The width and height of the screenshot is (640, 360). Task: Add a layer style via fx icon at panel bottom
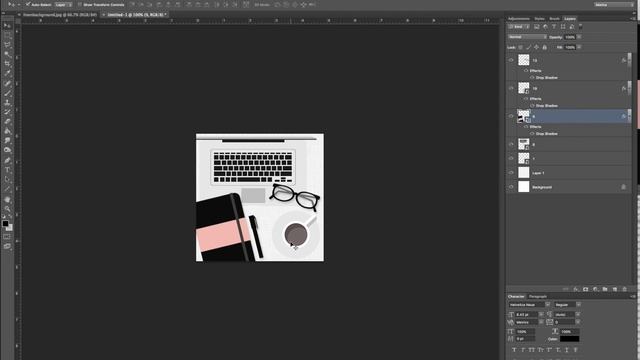click(x=576, y=289)
